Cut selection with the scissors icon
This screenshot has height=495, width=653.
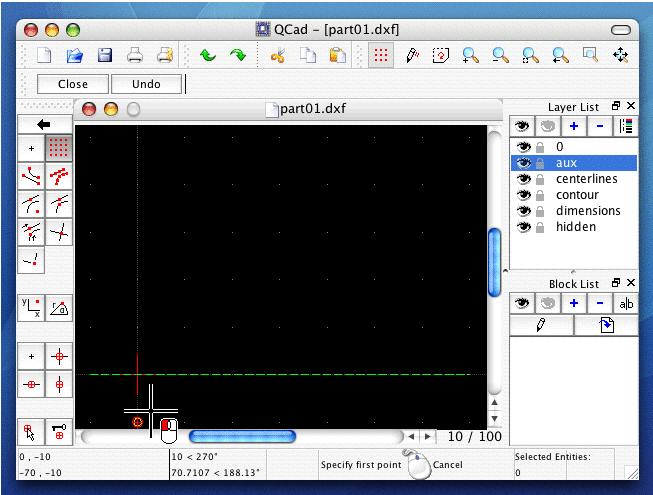[278, 55]
